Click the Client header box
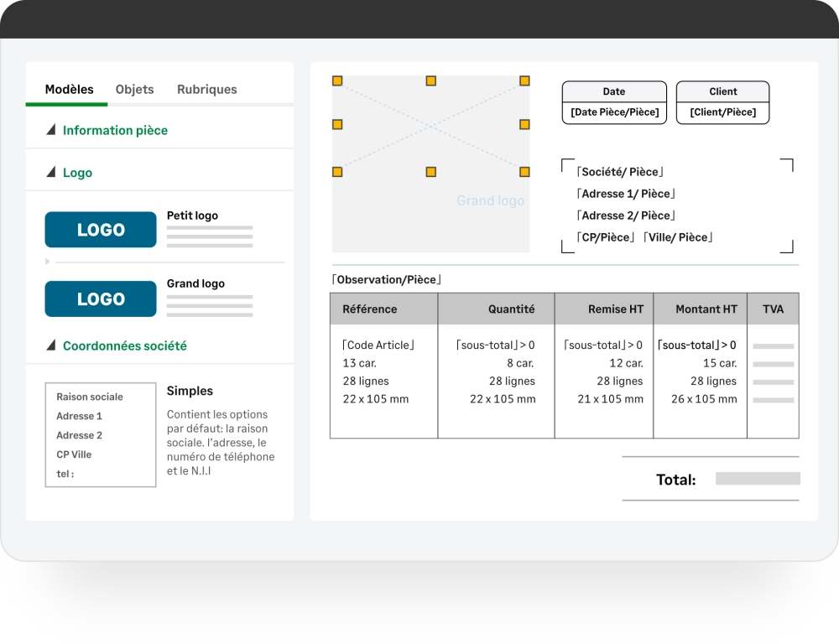Image resolution: width=839 pixels, height=644 pixels. click(723, 91)
